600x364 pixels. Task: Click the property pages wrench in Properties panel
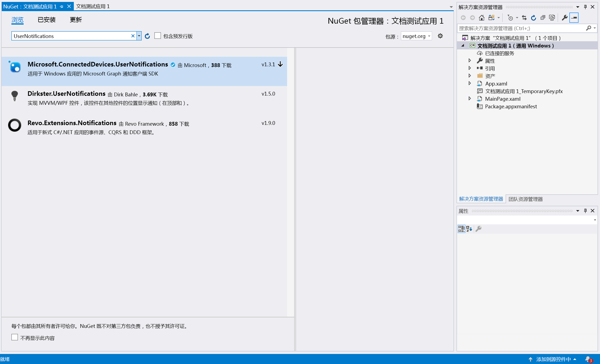(x=479, y=229)
